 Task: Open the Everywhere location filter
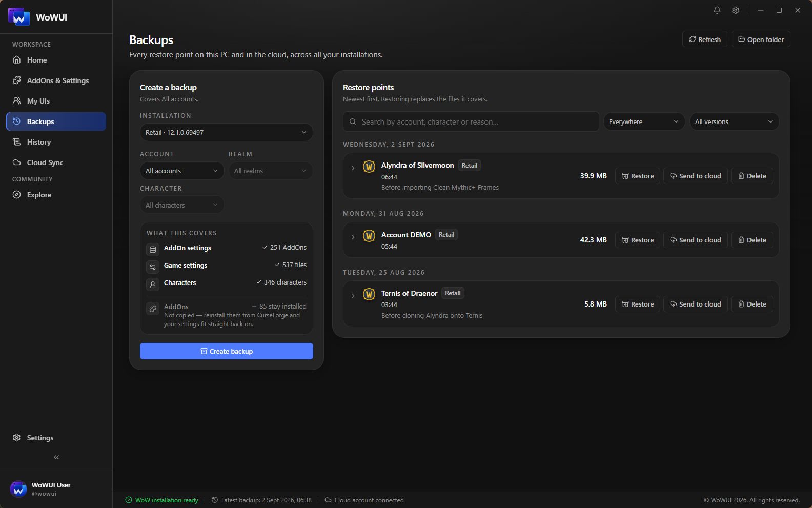coord(644,121)
